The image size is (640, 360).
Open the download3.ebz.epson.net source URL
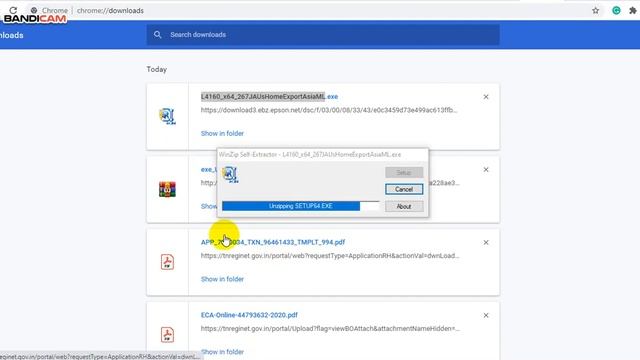tap(329, 110)
